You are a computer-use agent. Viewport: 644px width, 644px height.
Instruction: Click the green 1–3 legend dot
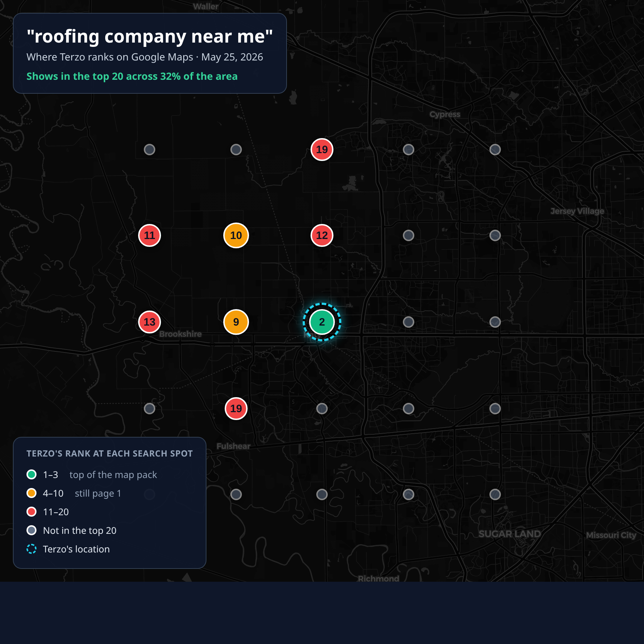[x=31, y=474]
